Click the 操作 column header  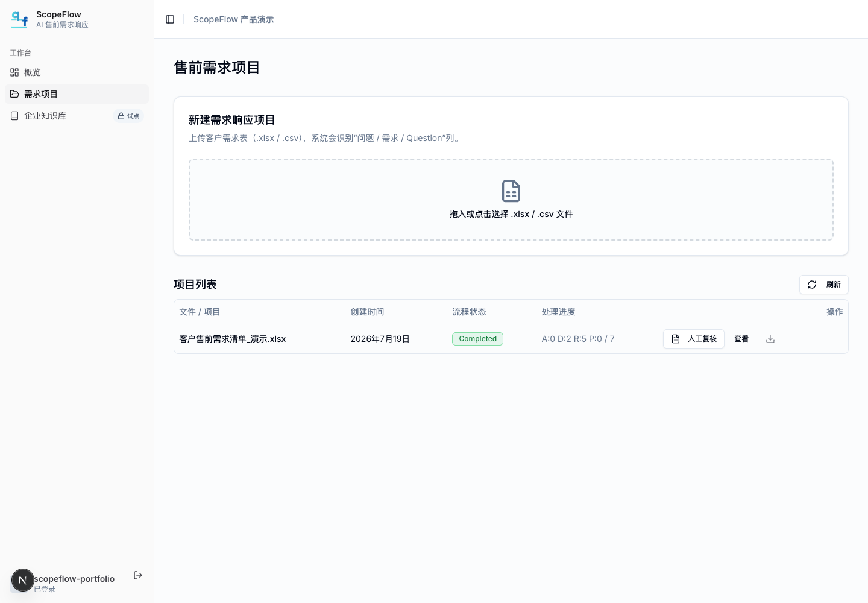point(835,312)
